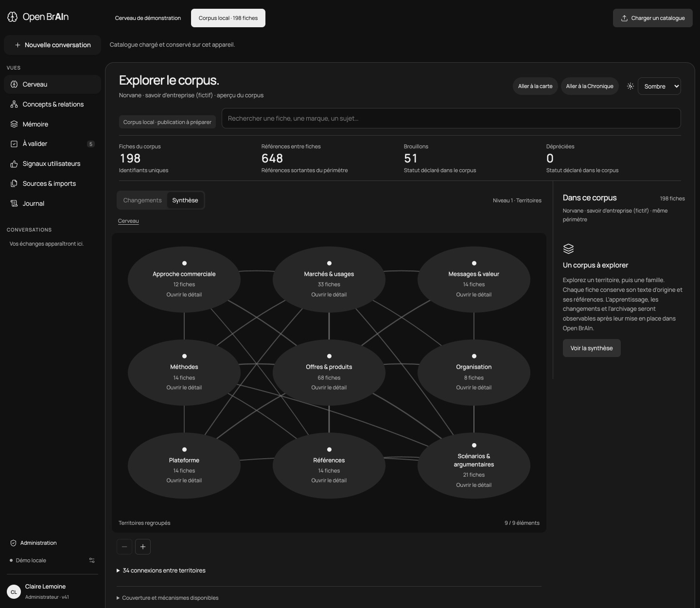This screenshot has height=608, width=700.
Task: Click the sun theme icon
Action: [630, 86]
